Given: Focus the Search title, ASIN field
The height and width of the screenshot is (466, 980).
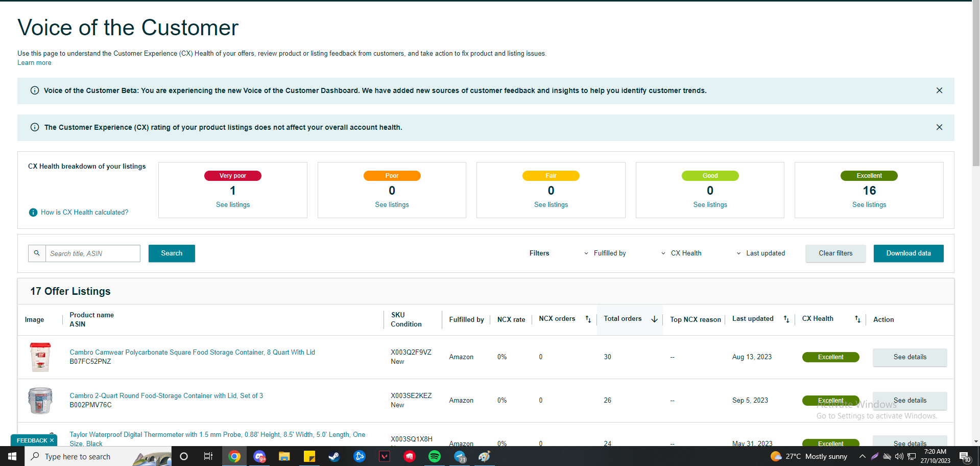Looking at the screenshot, I should click(x=93, y=253).
